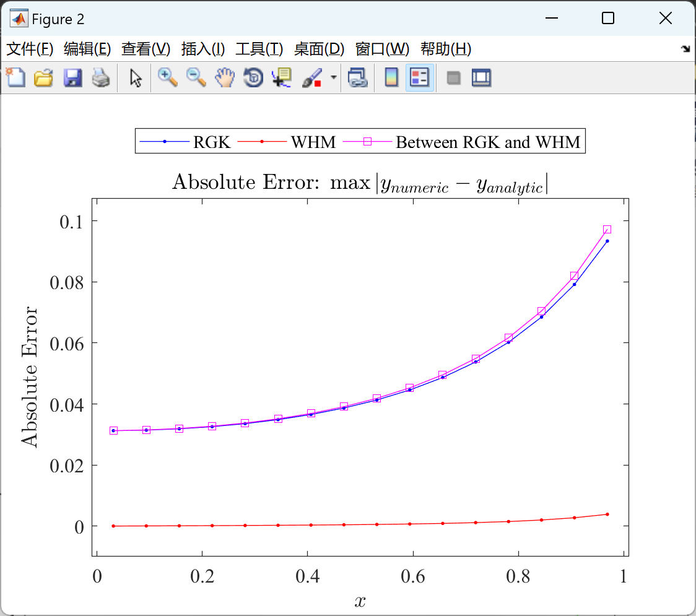Click the WHM legend entry

tap(287, 142)
